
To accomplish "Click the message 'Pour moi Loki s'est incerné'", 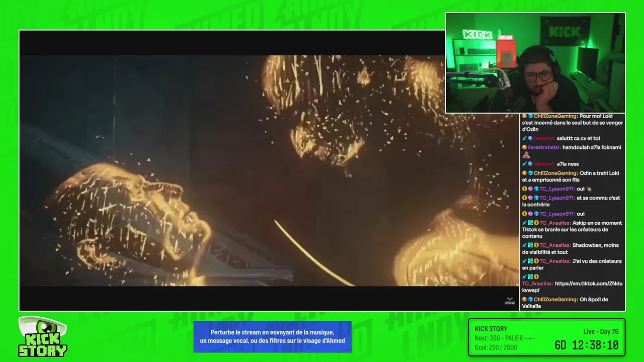I will tap(572, 123).
